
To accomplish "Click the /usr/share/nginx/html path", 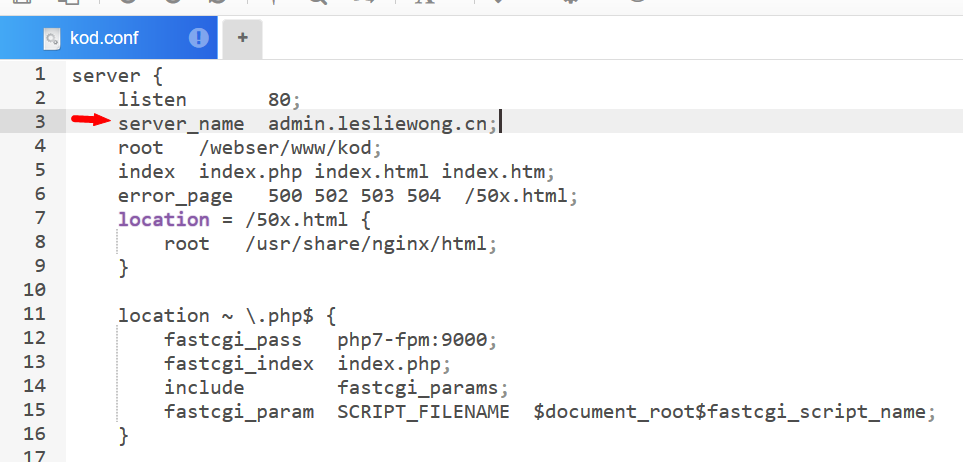I will (371, 243).
